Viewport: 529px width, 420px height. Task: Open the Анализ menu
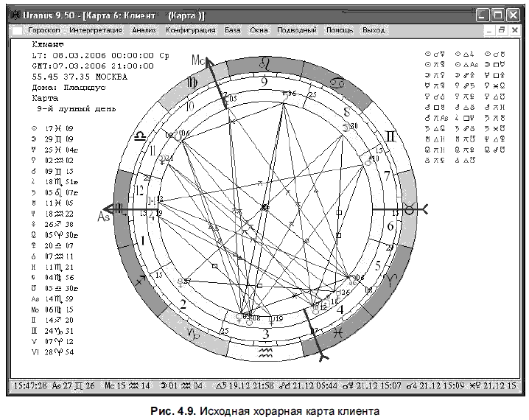coord(144,30)
